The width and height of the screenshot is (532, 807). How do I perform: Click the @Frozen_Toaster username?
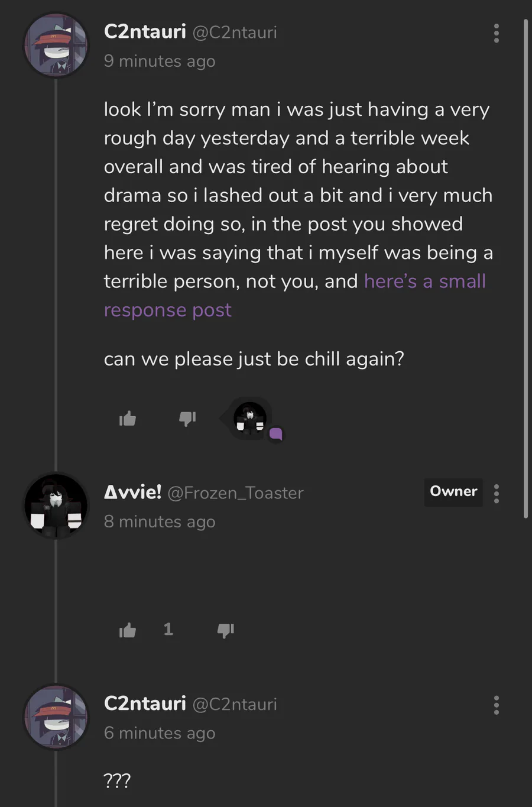tap(235, 493)
